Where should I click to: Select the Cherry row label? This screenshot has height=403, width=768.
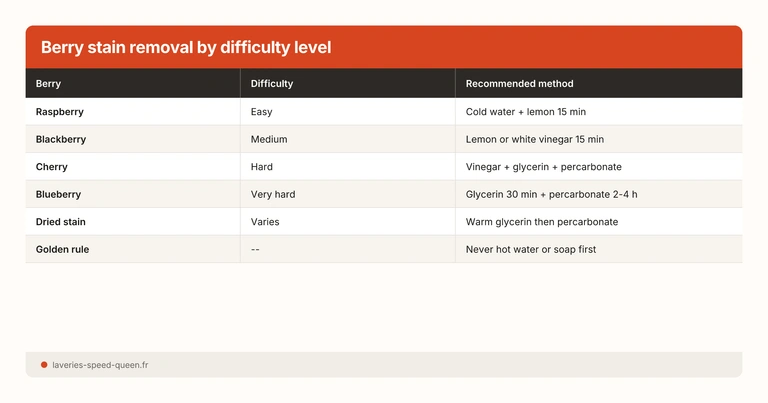(x=52, y=167)
